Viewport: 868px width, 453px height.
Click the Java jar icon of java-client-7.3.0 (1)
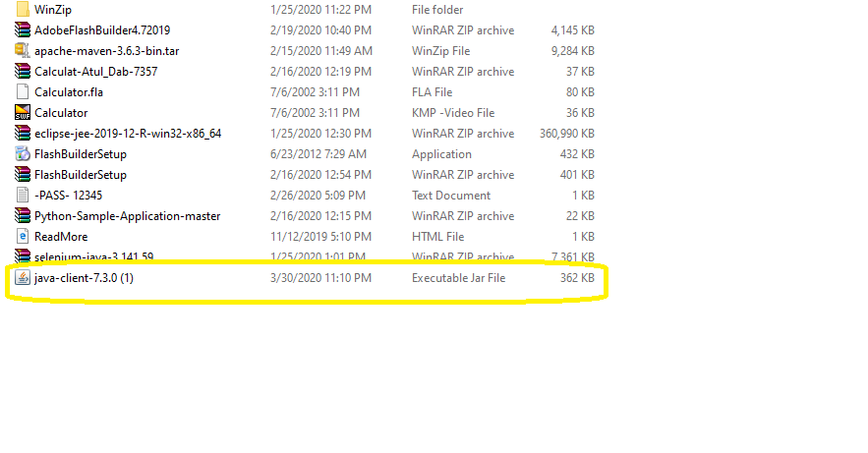pos(23,278)
